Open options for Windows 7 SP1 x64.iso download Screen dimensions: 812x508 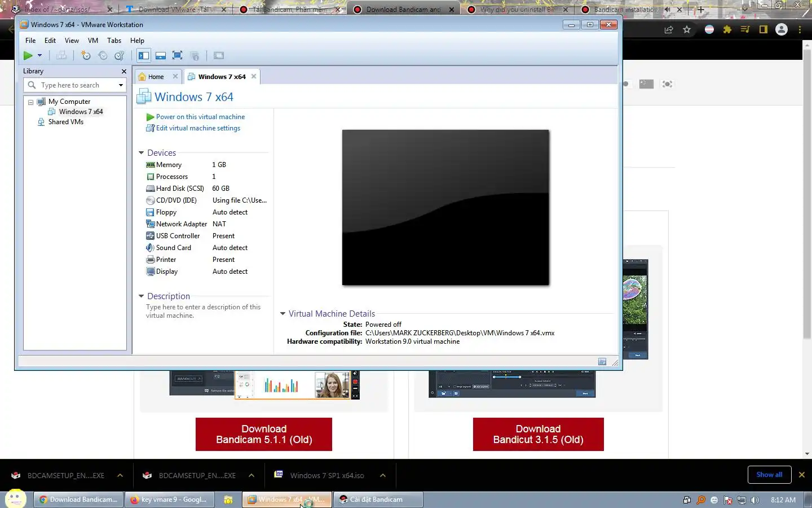pyautogui.click(x=382, y=475)
